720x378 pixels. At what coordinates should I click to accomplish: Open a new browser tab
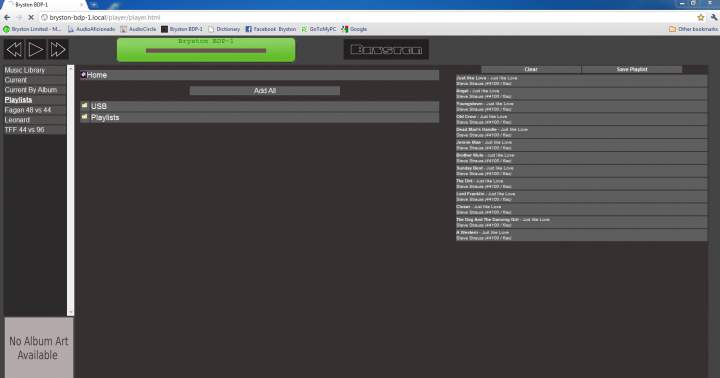click(93, 5)
